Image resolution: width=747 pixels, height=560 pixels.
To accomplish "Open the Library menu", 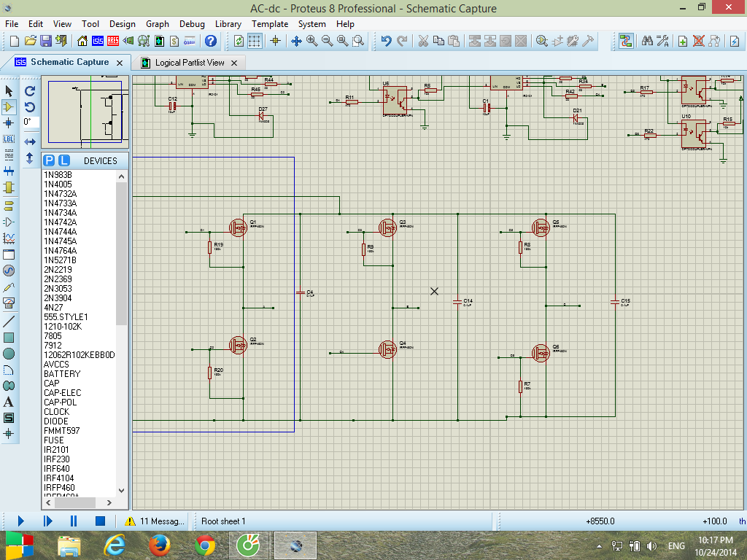I will [228, 24].
